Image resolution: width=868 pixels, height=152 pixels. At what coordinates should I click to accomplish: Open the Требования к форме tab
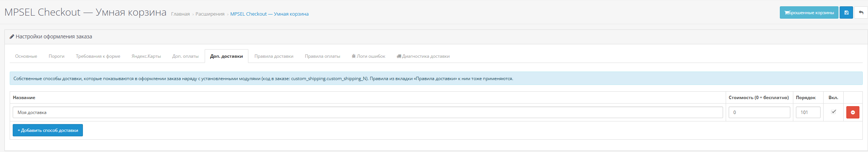pyautogui.click(x=98, y=56)
